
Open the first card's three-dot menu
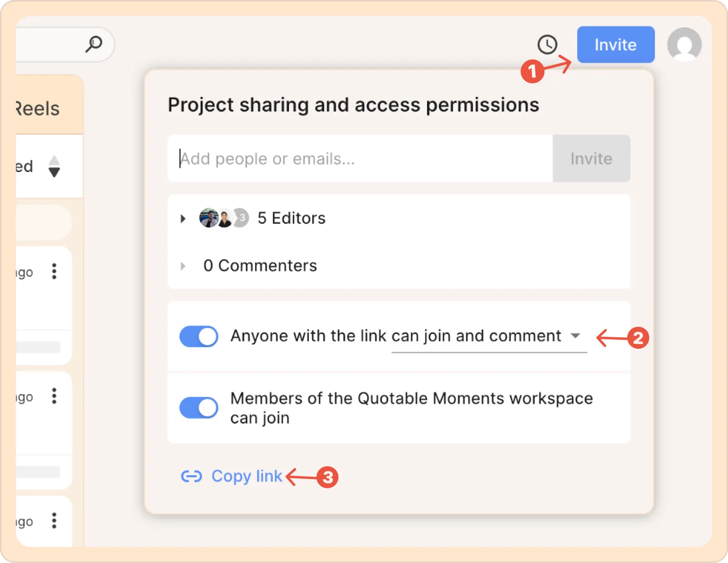click(x=54, y=271)
